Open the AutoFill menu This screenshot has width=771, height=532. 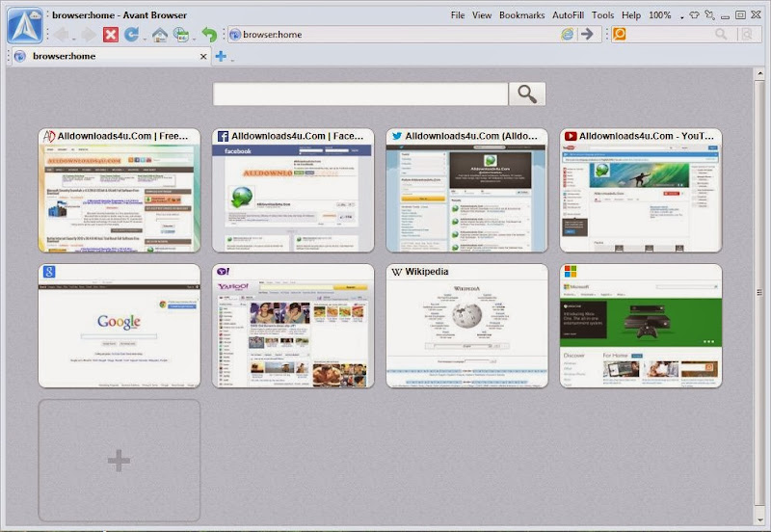click(568, 15)
